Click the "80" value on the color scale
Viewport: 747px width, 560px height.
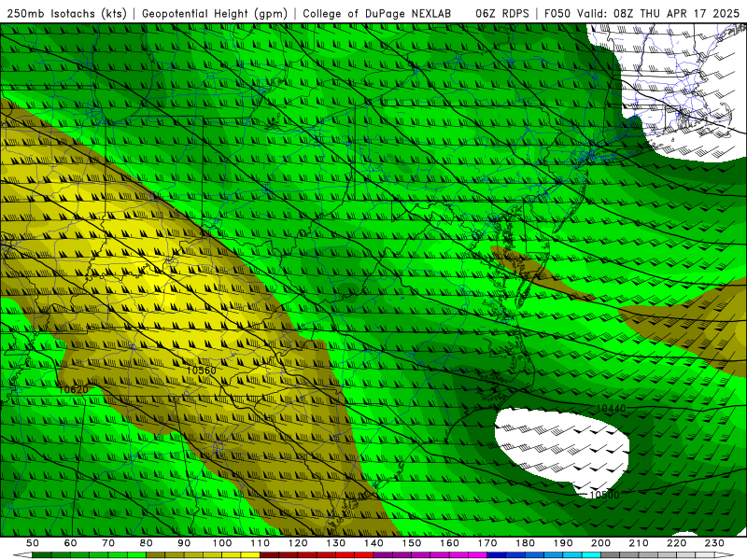click(147, 543)
